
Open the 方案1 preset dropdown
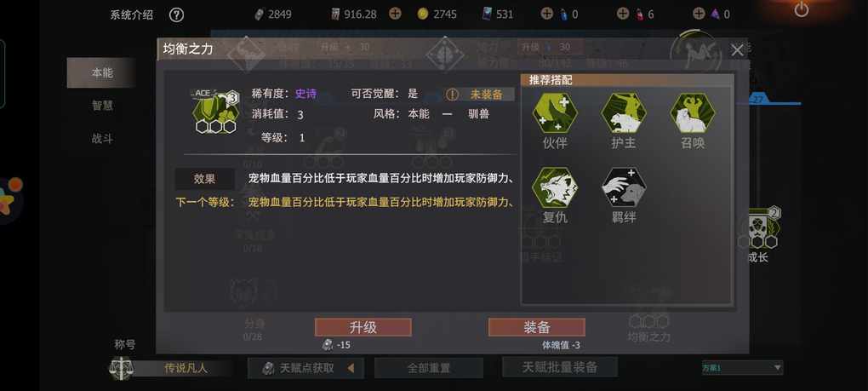[x=742, y=368]
